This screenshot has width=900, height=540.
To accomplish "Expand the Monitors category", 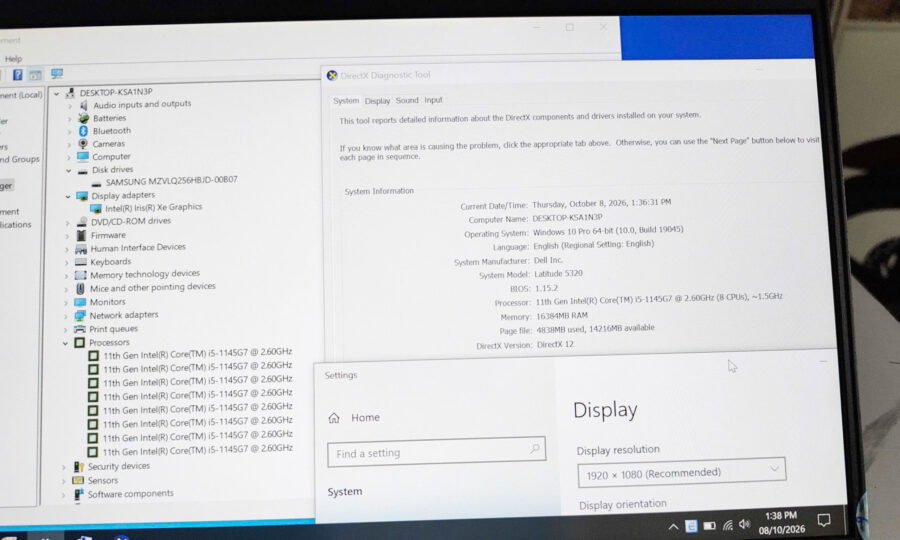I will 65,303.
